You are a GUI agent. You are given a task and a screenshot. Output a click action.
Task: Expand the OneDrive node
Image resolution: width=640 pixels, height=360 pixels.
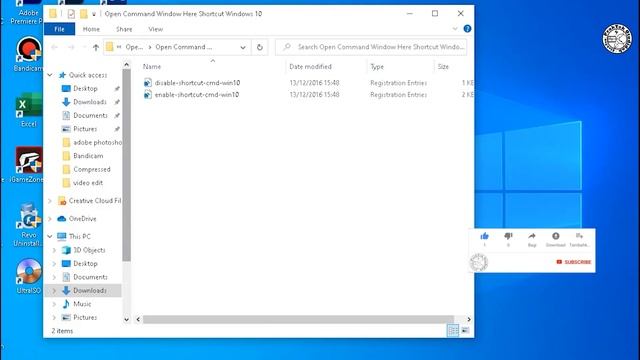click(50, 219)
